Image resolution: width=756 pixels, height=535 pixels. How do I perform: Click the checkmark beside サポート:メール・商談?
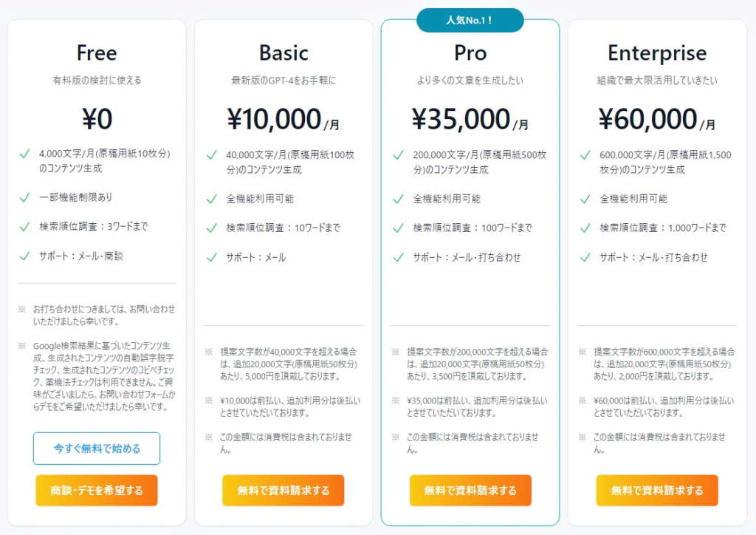[x=24, y=256]
